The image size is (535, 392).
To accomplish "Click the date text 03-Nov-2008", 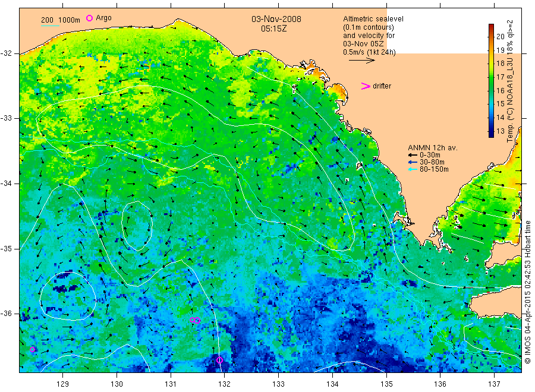I will [x=276, y=19].
